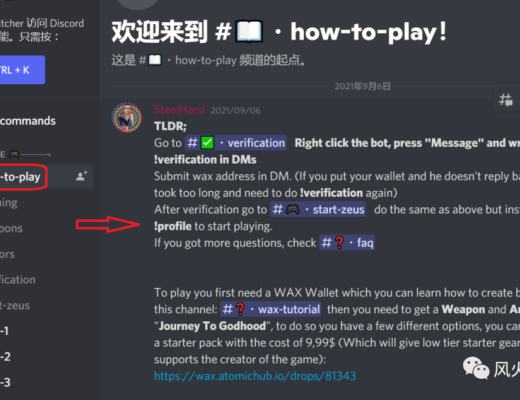This screenshot has height=400, width=520.
Task: Click the CTRL + K button
Action: [x=21, y=70]
